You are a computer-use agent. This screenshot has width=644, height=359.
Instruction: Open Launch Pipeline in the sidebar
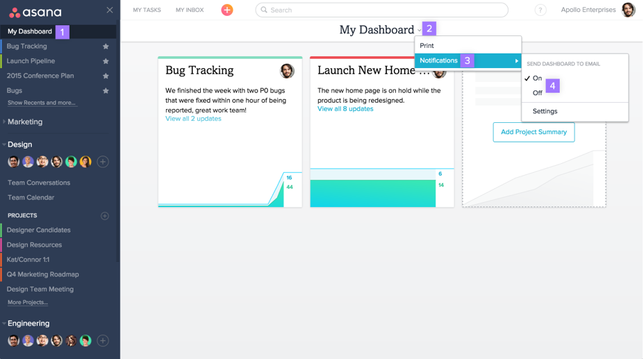pos(31,61)
